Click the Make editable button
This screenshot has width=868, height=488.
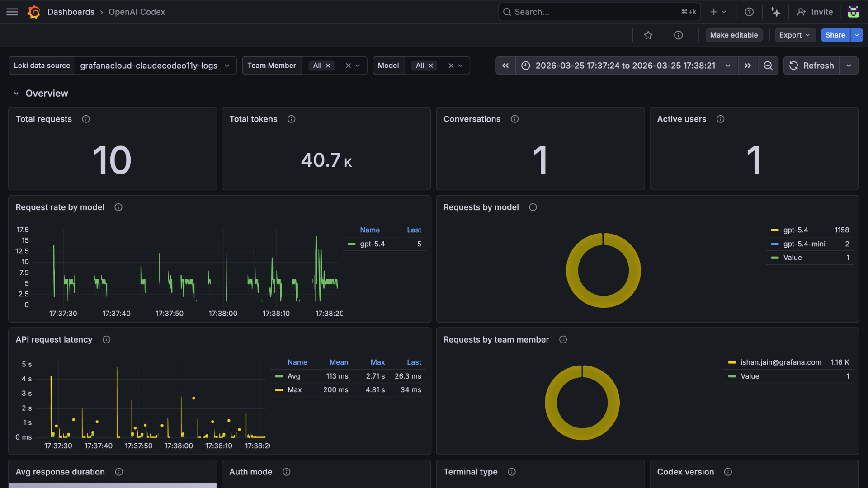click(x=734, y=35)
